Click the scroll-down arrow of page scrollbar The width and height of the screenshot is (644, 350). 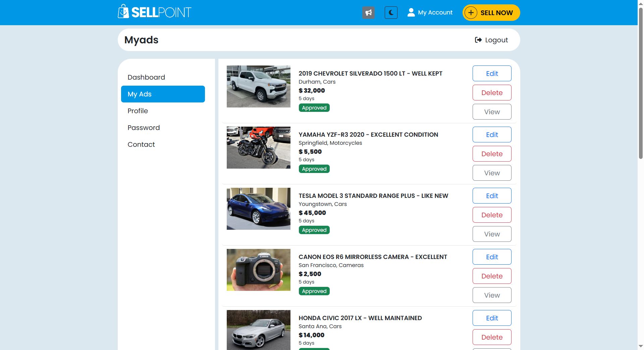(x=640, y=346)
